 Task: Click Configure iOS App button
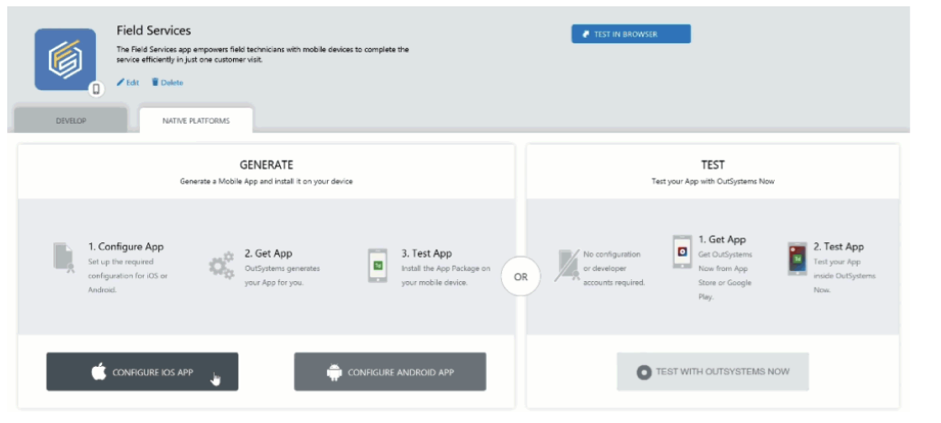coord(142,372)
